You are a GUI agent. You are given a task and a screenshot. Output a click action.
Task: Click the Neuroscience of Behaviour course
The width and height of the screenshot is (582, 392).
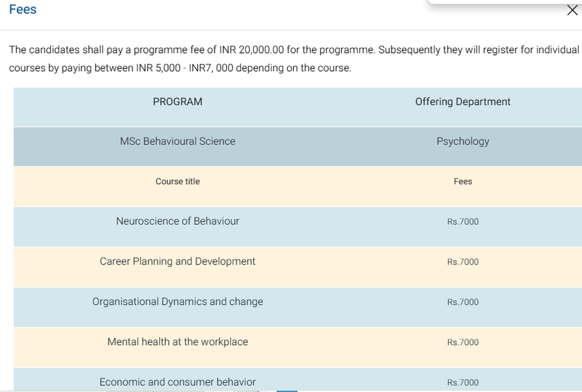click(177, 221)
